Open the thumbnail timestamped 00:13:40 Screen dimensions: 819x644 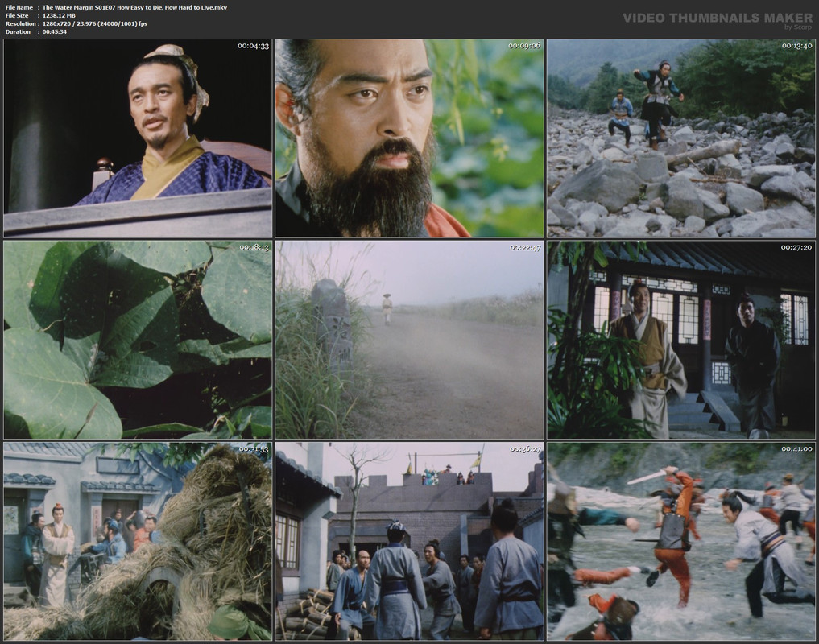(x=681, y=138)
